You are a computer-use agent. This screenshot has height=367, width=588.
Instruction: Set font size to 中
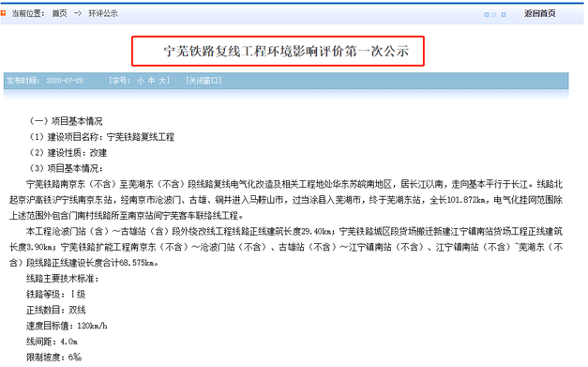pos(152,81)
